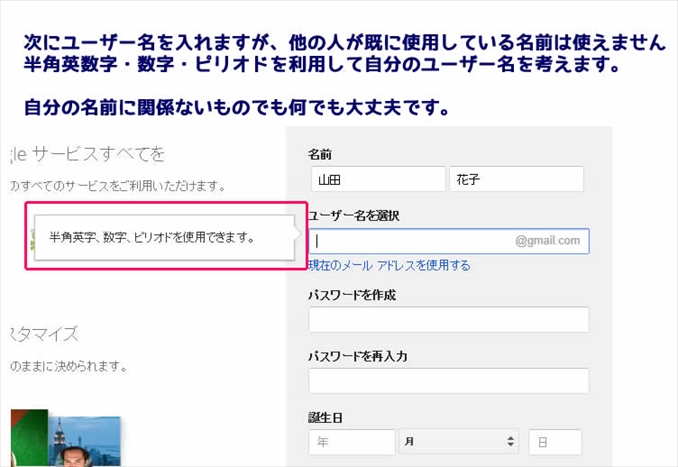Click the パスワードを再入力 label

click(357, 356)
